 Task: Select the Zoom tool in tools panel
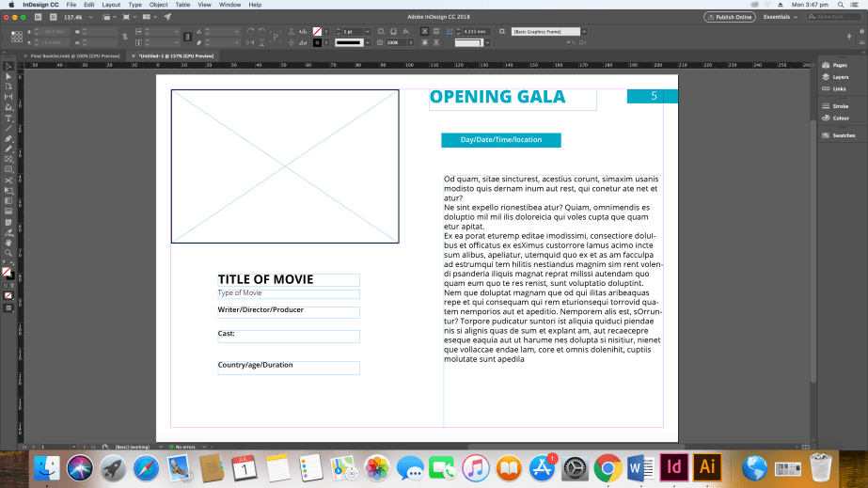(x=8, y=253)
